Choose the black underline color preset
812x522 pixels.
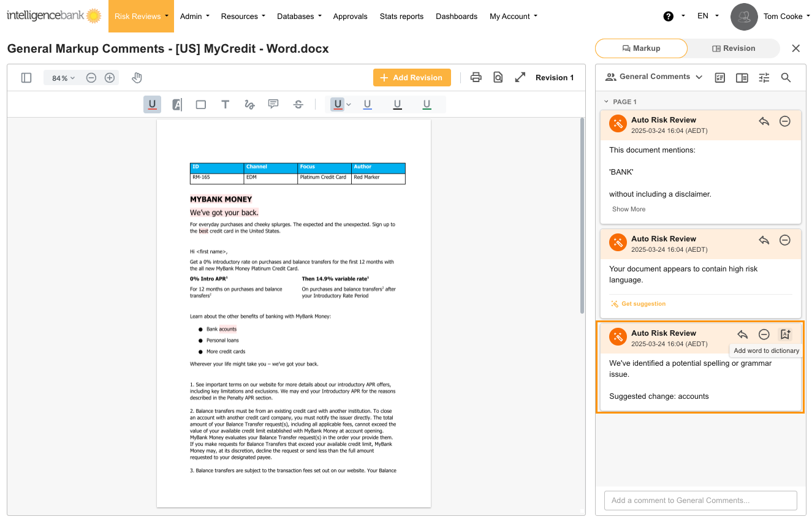[397, 105]
